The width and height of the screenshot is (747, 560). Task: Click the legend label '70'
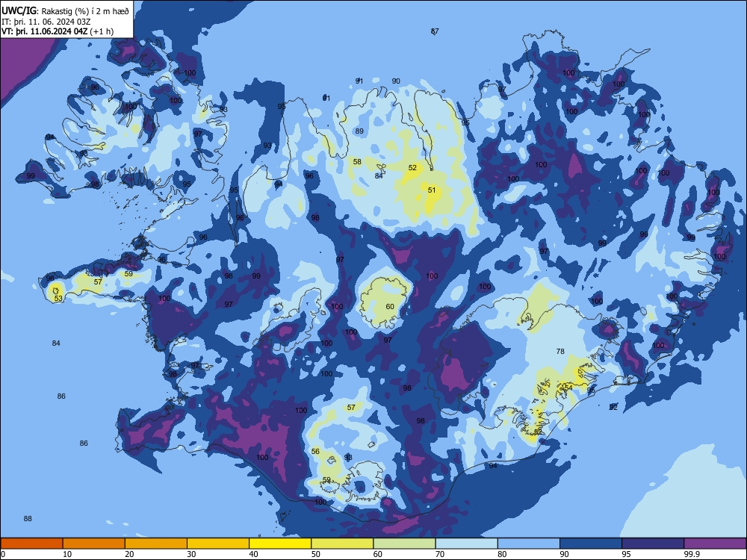[x=440, y=554]
